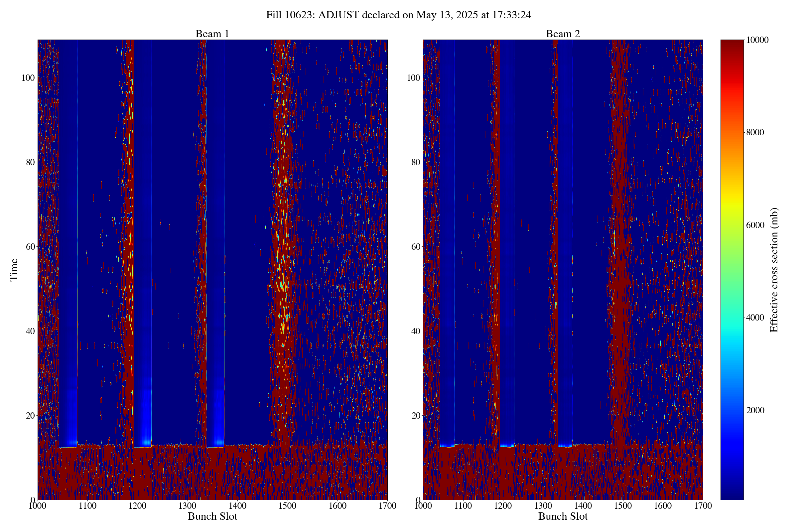Screen dimensions: 798x532
Task: Click Beam 1 x-axis tick 1100
Action: [87, 506]
